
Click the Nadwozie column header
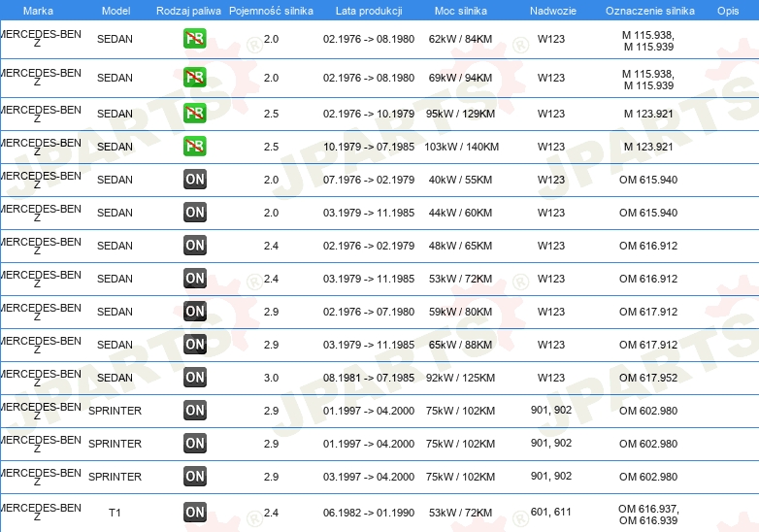pos(553,11)
